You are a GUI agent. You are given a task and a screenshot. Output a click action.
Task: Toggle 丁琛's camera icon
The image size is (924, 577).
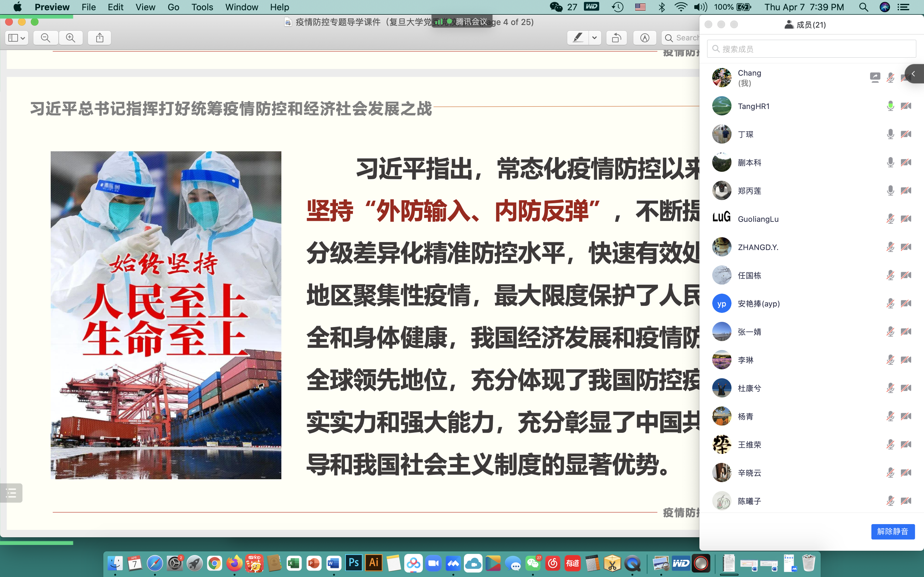pos(906,134)
